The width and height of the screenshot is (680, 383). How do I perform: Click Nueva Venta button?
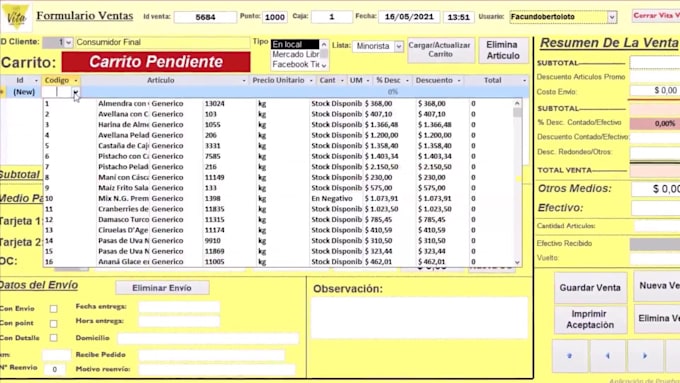coord(657,286)
